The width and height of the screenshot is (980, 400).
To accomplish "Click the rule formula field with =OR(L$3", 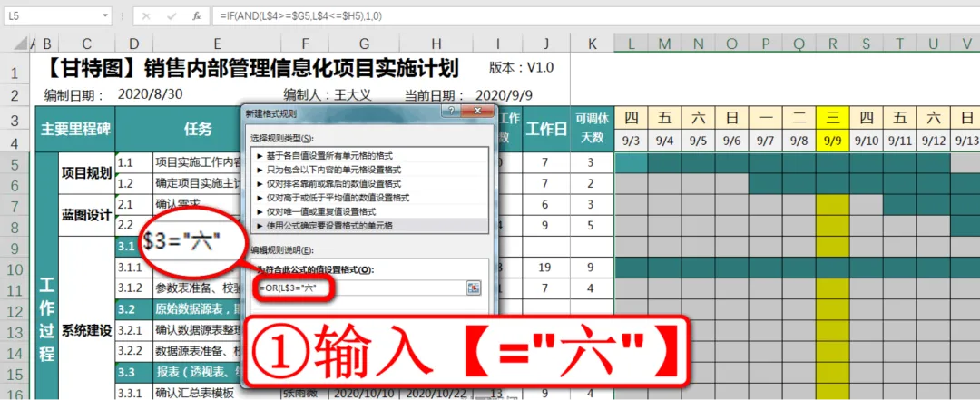I will (x=358, y=288).
